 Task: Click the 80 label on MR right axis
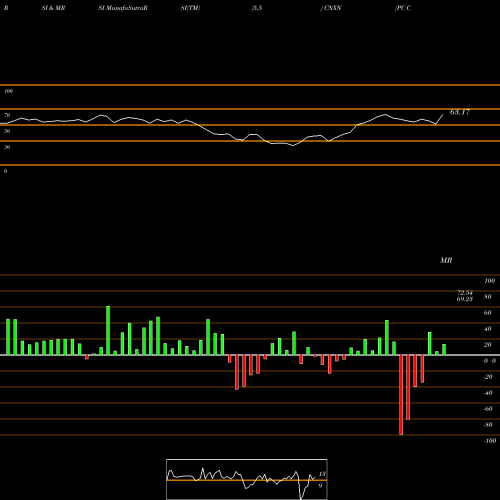tap(488, 297)
